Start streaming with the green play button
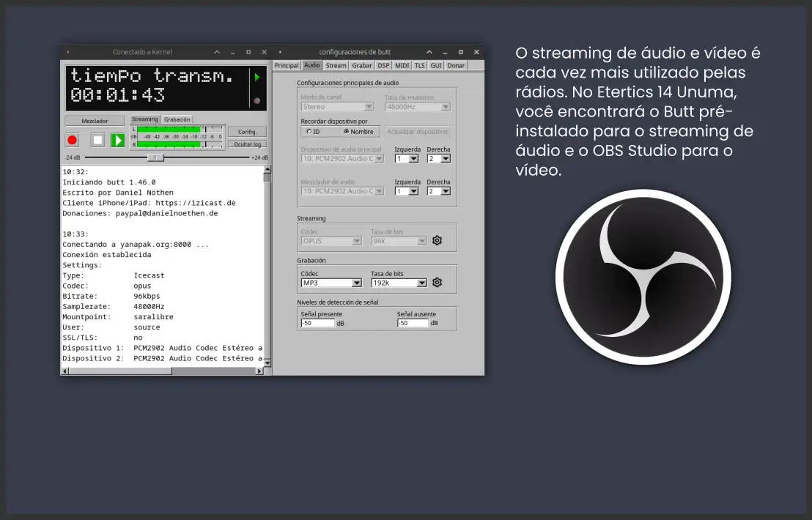 (x=117, y=140)
